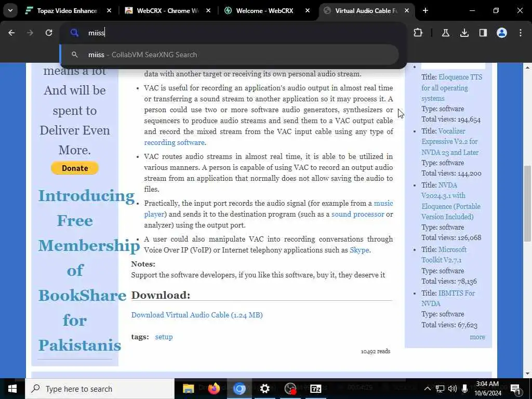Click Download Virtual Audio Cable (1.24 MB)
The width and height of the screenshot is (532, 399).
[197, 315]
